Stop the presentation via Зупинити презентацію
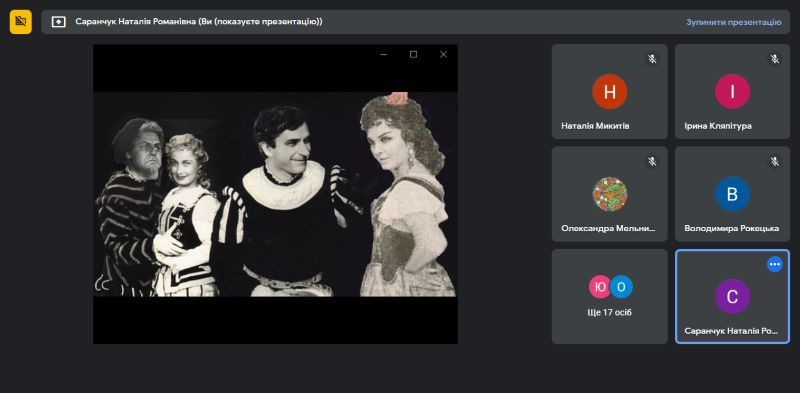The image size is (800, 393). 733,22
